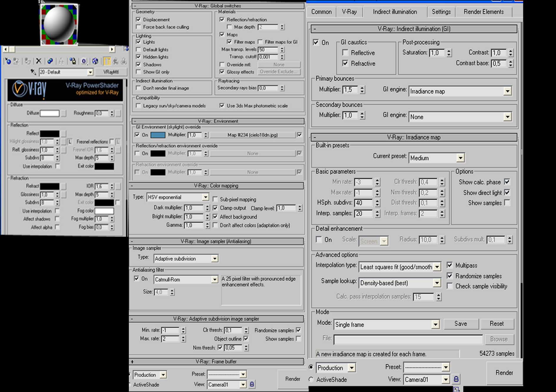The width and height of the screenshot is (556, 392).
Task: Click Put Material to Scene icon
Action: coord(16,61)
